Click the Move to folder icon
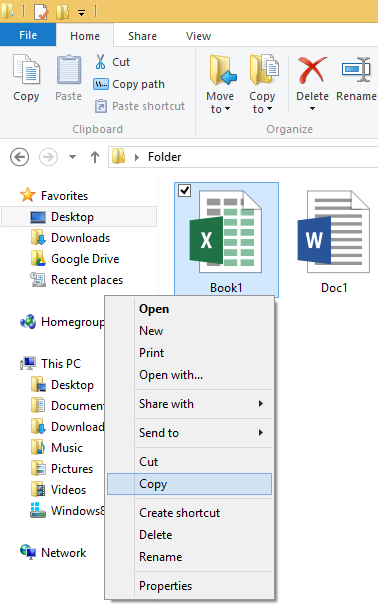 pos(223,70)
